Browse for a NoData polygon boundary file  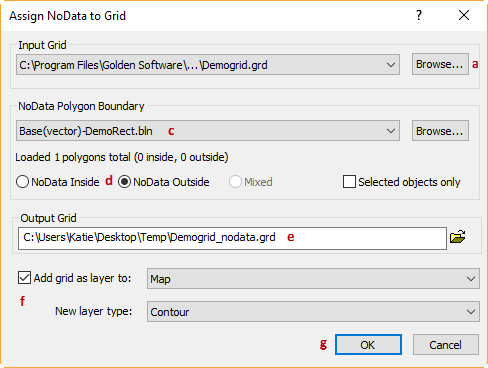click(440, 131)
